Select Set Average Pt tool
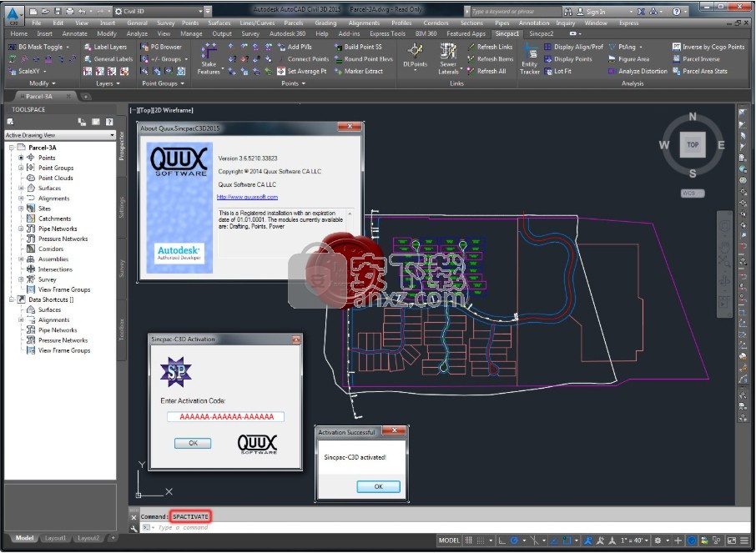 point(302,71)
